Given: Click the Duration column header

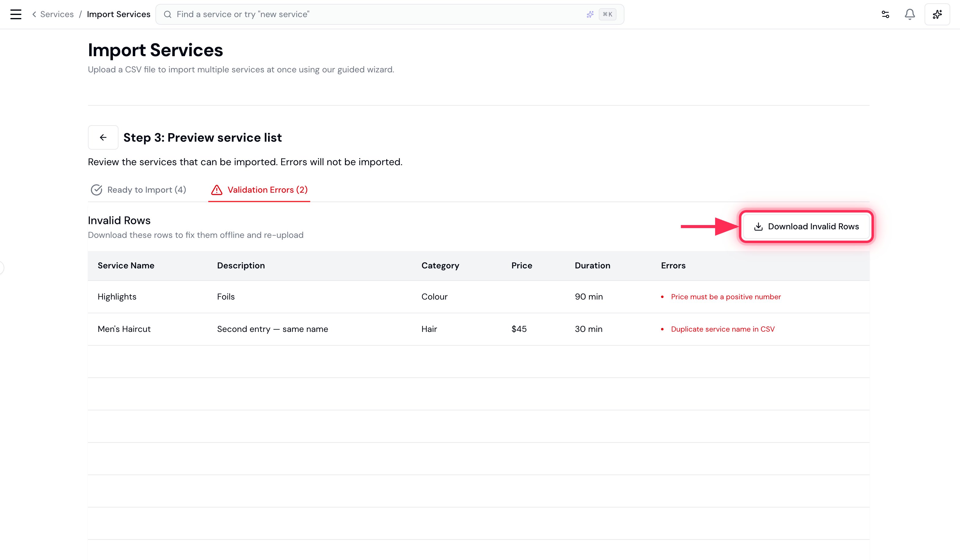Looking at the screenshot, I should click(592, 266).
